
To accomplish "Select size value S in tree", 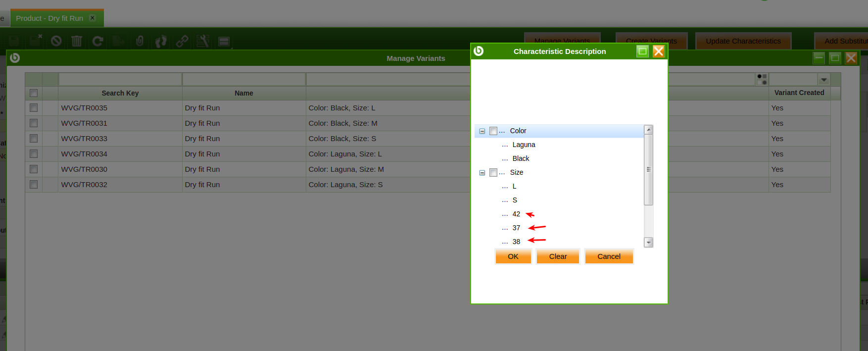I will pos(515,200).
